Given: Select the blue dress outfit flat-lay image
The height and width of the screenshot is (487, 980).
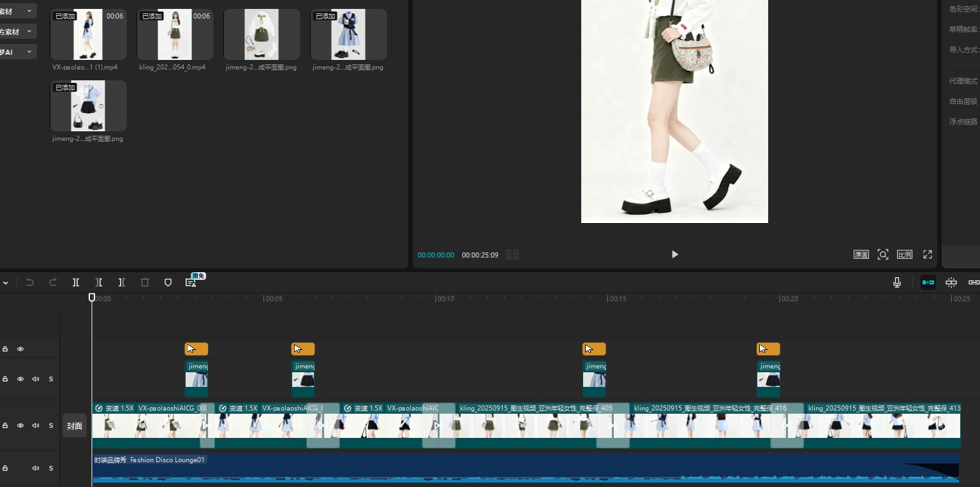Looking at the screenshot, I should pyautogui.click(x=349, y=34).
